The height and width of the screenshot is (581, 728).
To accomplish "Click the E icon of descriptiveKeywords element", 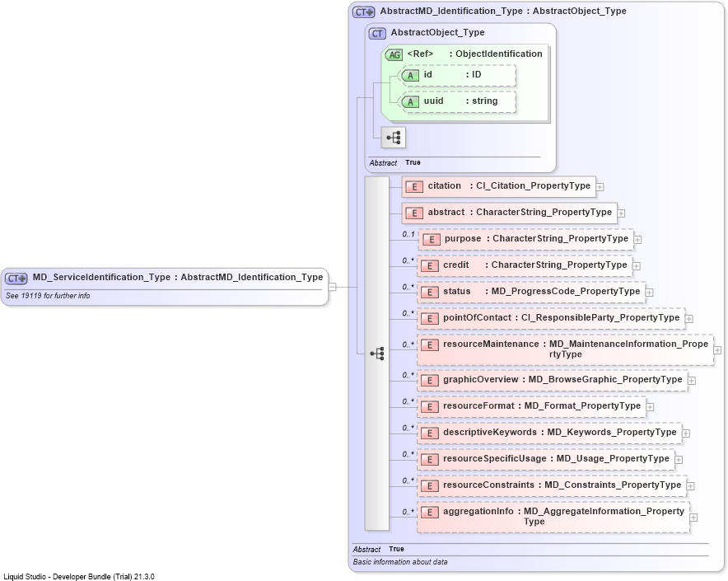I will tap(429, 433).
